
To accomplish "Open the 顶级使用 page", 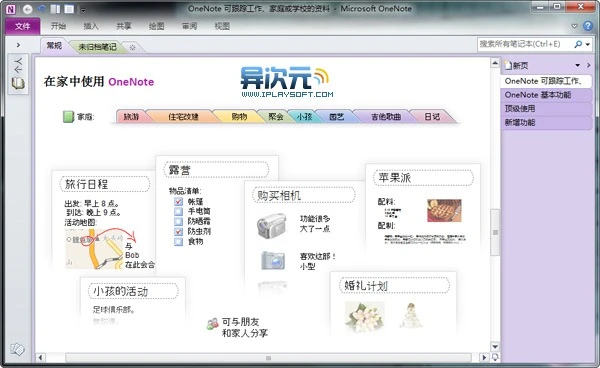I will click(x=546, y=109).
